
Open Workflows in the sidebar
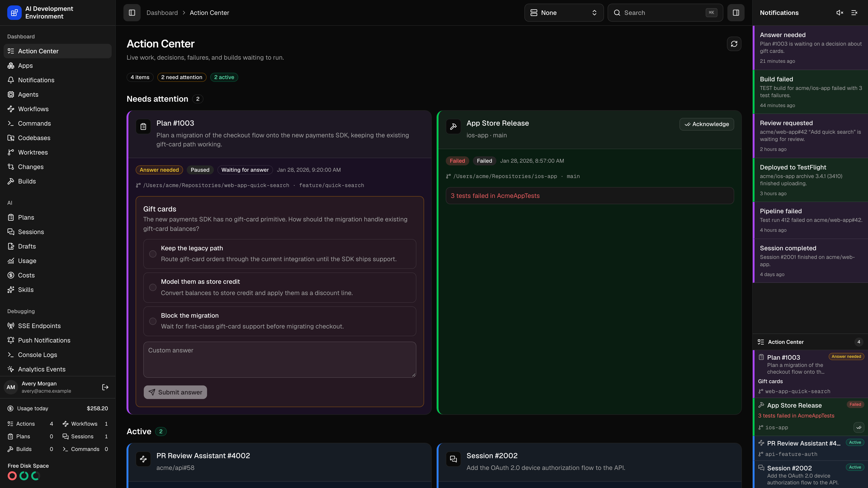57,109
